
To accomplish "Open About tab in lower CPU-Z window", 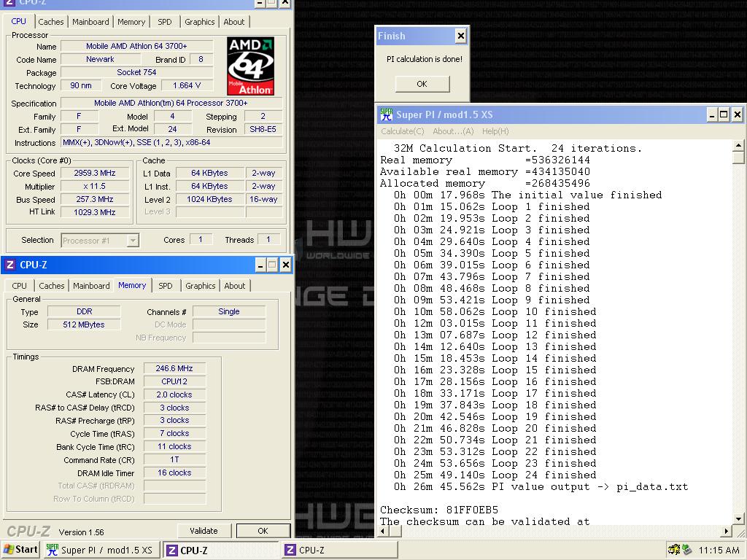I will click(x=235, y=286).
